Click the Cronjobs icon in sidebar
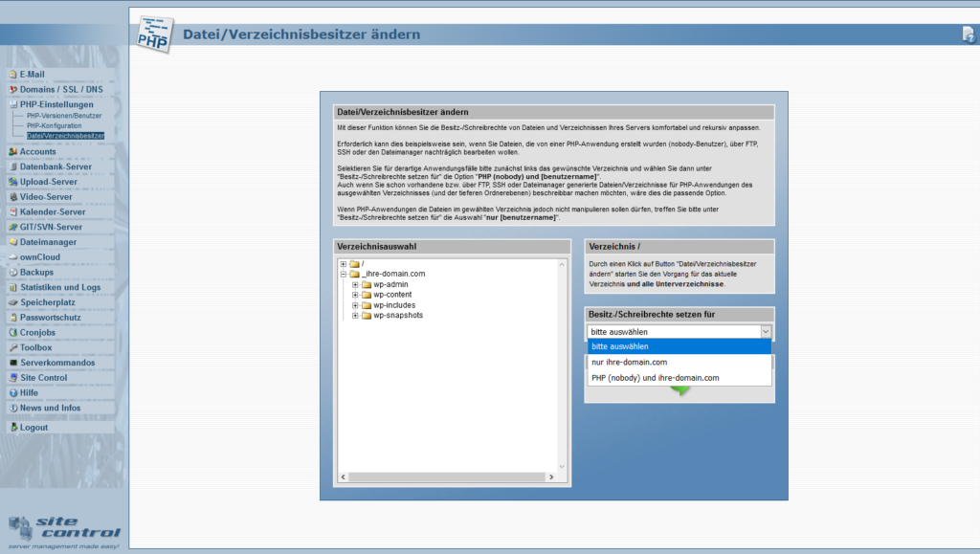 point(13,333)
